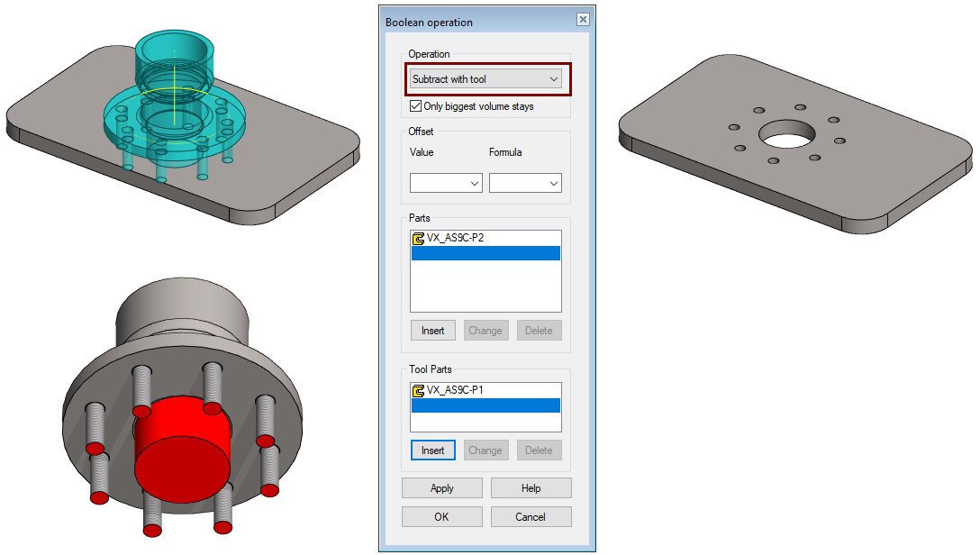Toggle Only biggest volume stays checkbox
The width and height of the screenshot is (980, 555).
pyautogui.click(x=415, y=106)
